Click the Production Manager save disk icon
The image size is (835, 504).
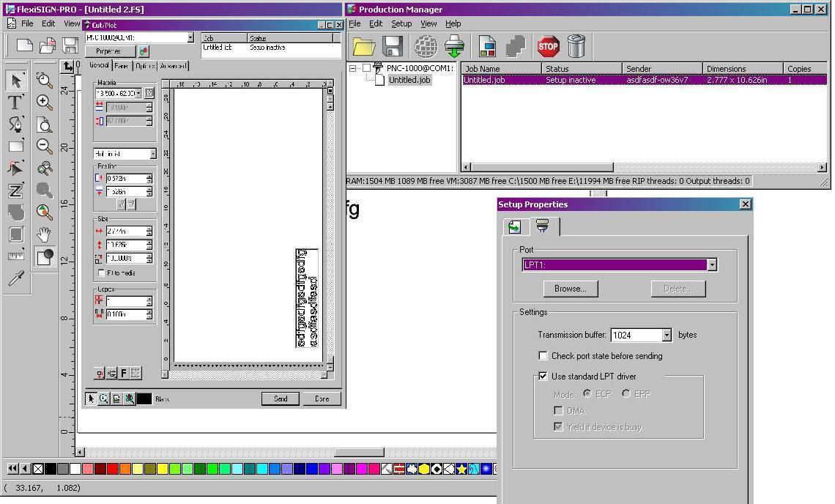coord(393,47)
